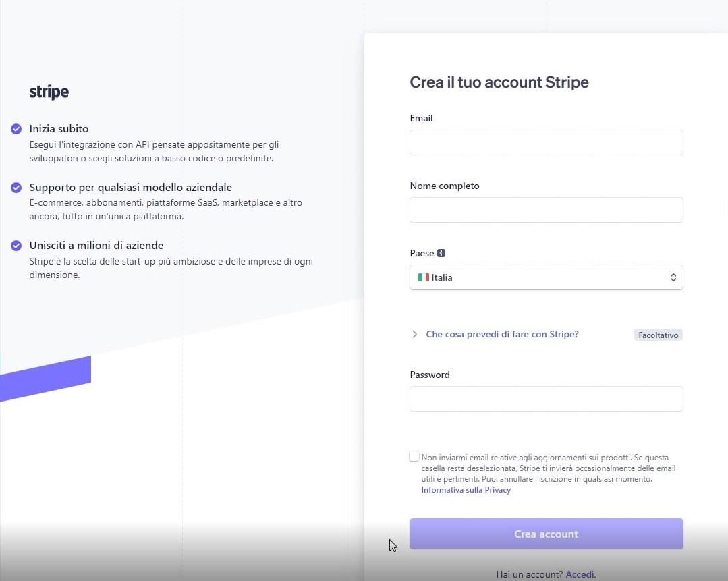Click the "Crea il tuo account Stripe" heading
The height and width of the screenshot is (581, 728).
pyautogui.click(x=499, y=82)
